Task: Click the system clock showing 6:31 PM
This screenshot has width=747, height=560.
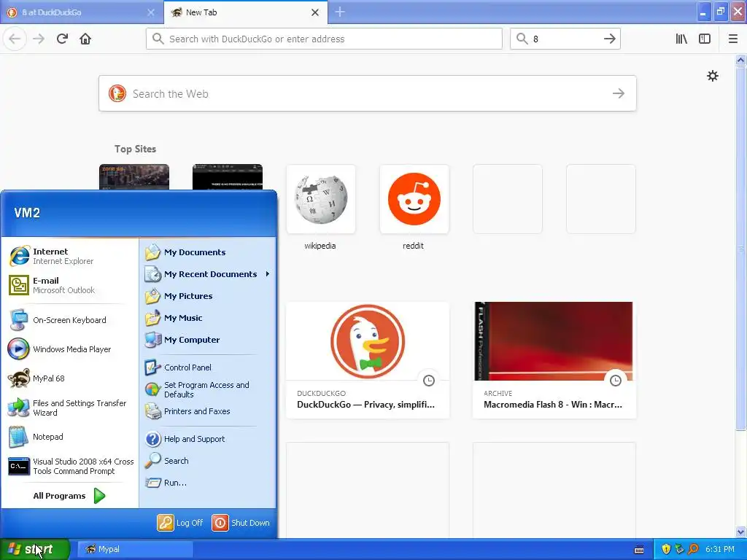Action: (x=720, y=549)
